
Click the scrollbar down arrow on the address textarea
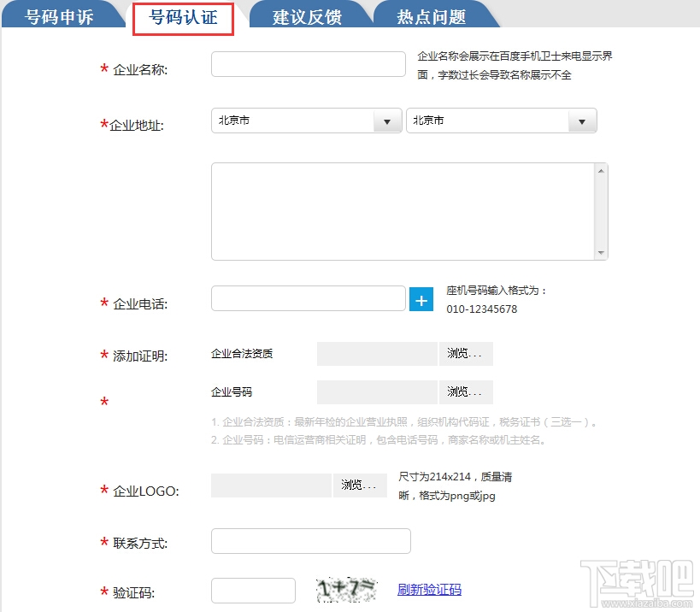pos(603,253)
